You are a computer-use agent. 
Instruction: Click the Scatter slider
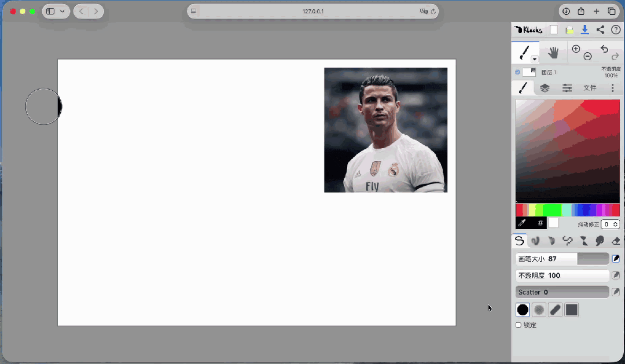562,292
